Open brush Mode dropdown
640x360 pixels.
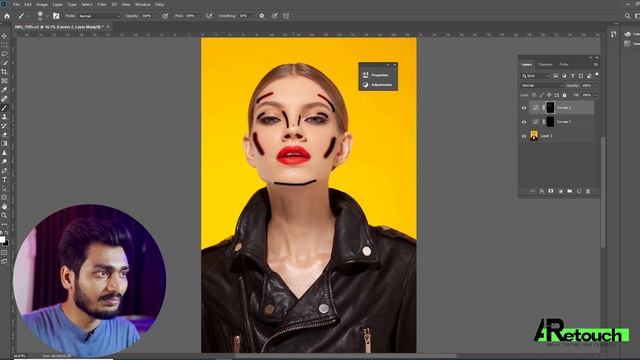tap(99, 16)
